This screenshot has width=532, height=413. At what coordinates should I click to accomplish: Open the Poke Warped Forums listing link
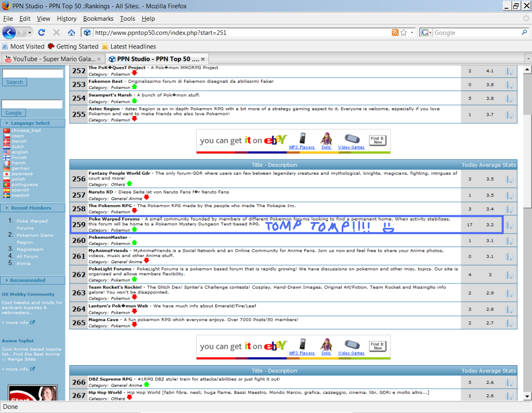tap(114, 219)
